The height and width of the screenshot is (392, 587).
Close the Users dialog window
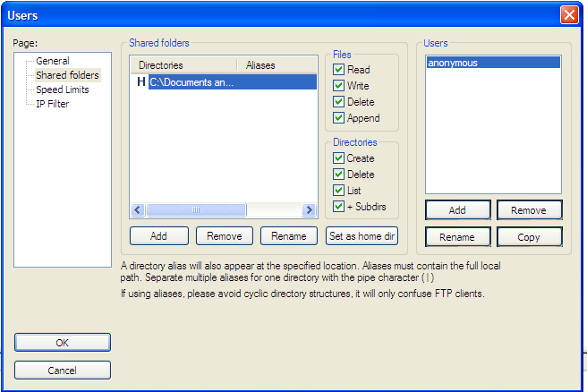point(568,15)
